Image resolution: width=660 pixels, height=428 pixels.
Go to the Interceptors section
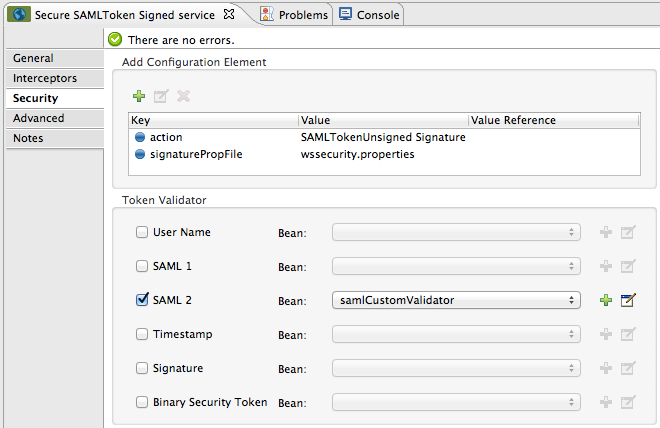[45, 78]
